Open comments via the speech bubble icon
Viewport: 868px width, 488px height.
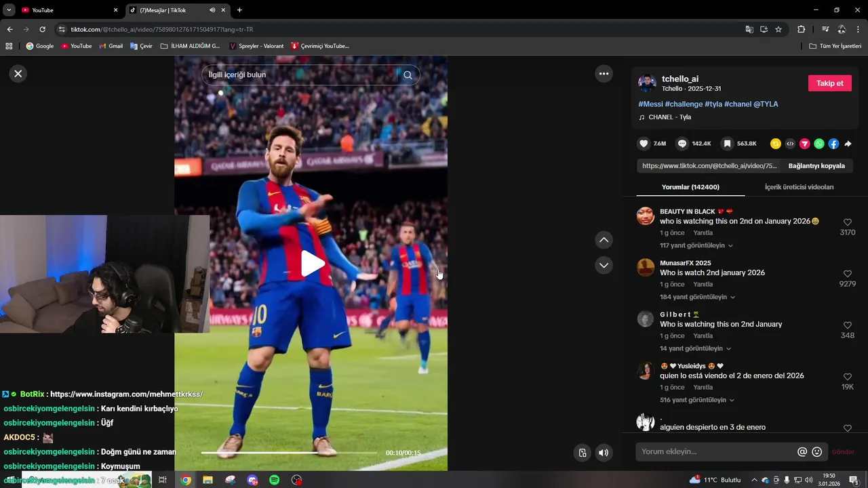(682, 144)
